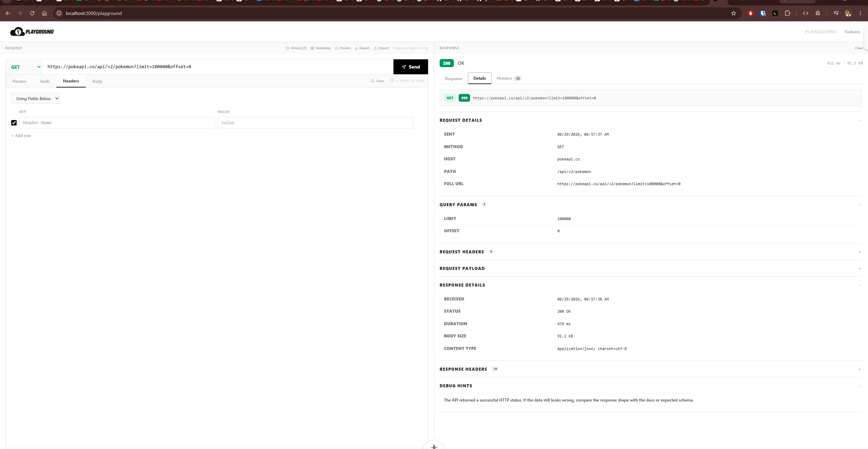Add a new header row
Viewport: 868px width, 449px height.
(x=21, y=136)
